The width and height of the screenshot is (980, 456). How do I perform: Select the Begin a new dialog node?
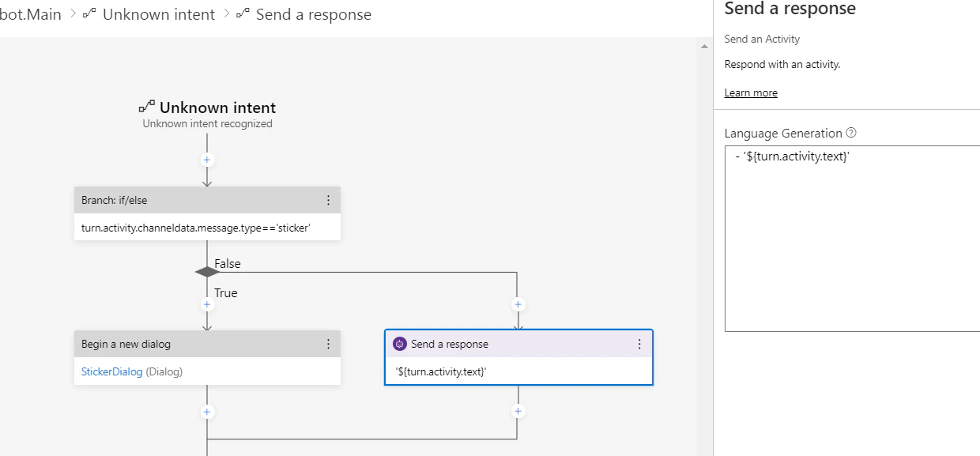pos(207,357)
